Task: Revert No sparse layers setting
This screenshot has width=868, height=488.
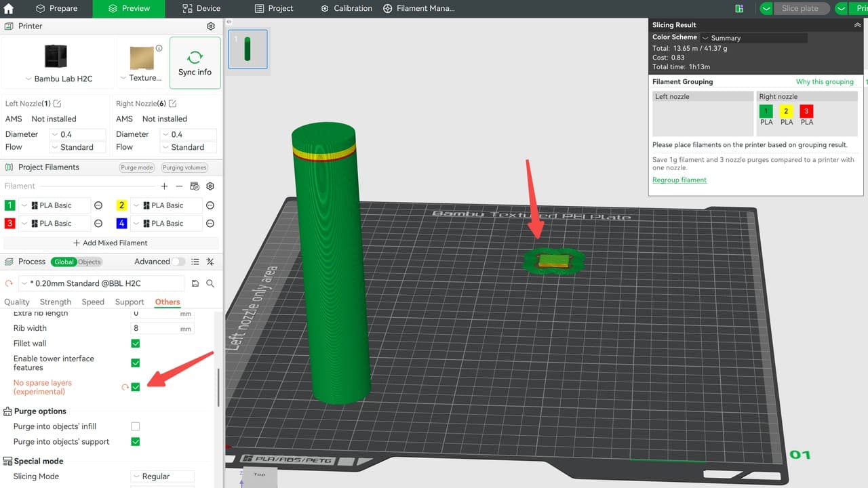Action: point(125,387)
